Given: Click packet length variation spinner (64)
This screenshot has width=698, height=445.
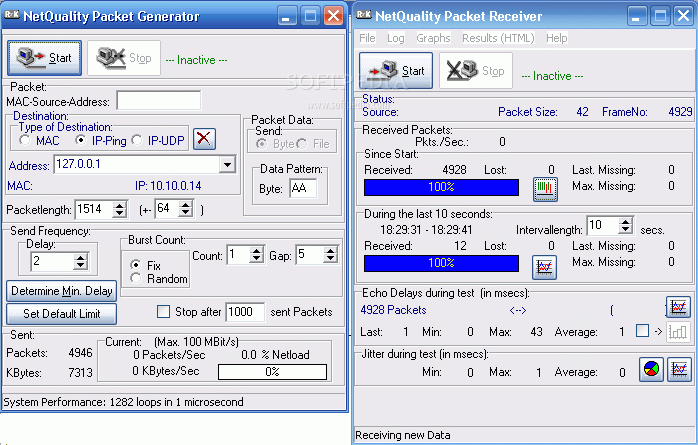Looking at the screenshot, I should (x=186, y=208).
